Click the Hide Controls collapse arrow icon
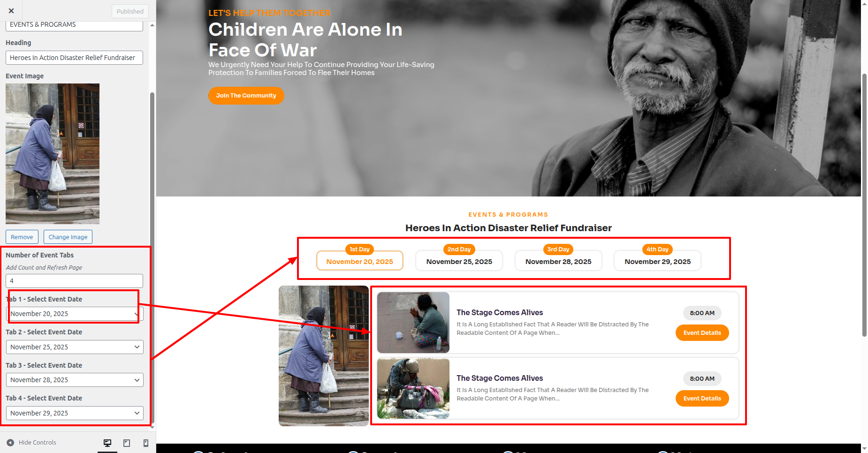868x453 pixels. [10, 442]
